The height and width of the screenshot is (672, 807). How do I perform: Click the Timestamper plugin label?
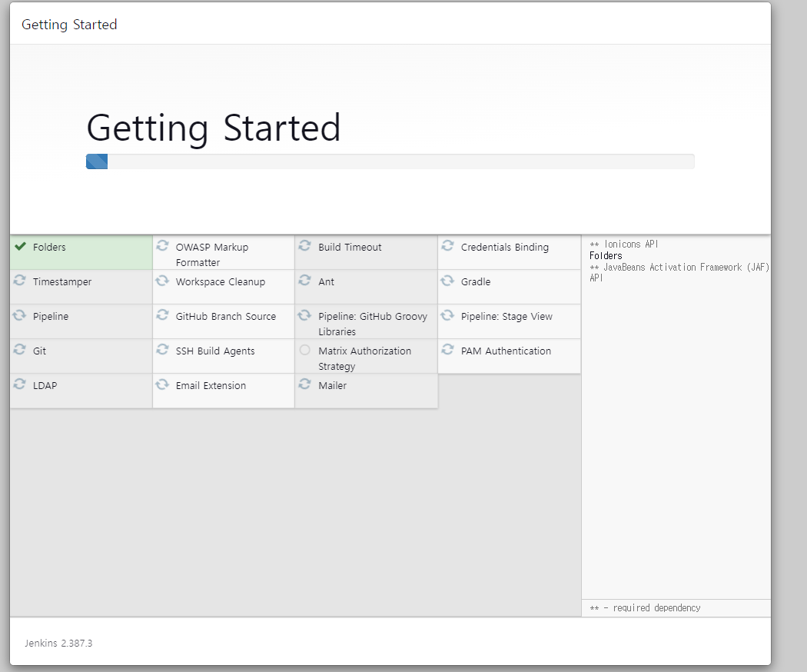[62, 281]
